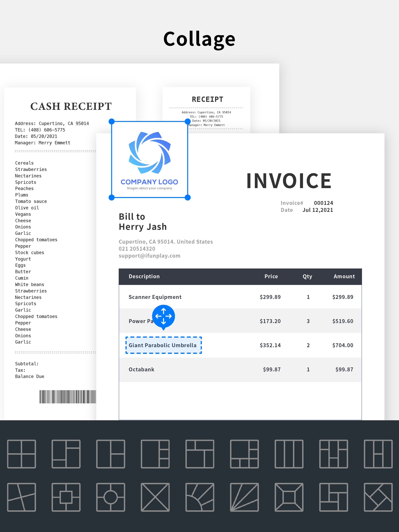Click the blue move arrows handle
This screenshot has width=399, height=532.
point(163,316)
